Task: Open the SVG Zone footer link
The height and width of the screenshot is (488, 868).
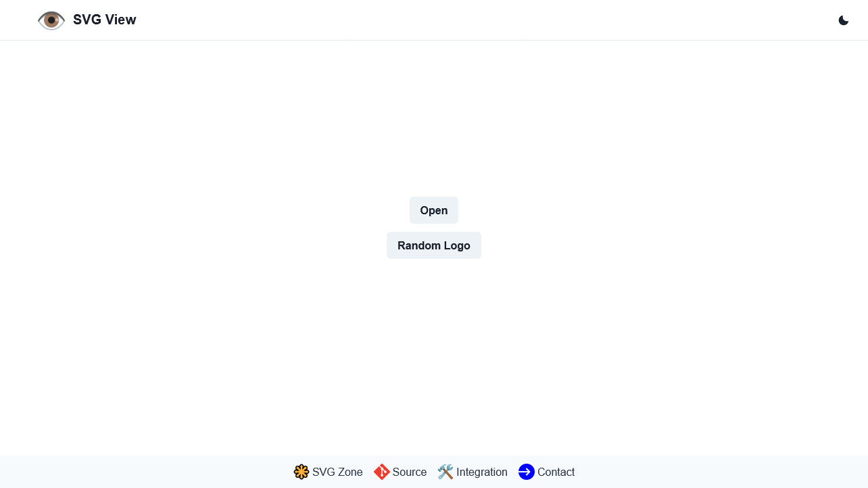Action: pos(337,472)
